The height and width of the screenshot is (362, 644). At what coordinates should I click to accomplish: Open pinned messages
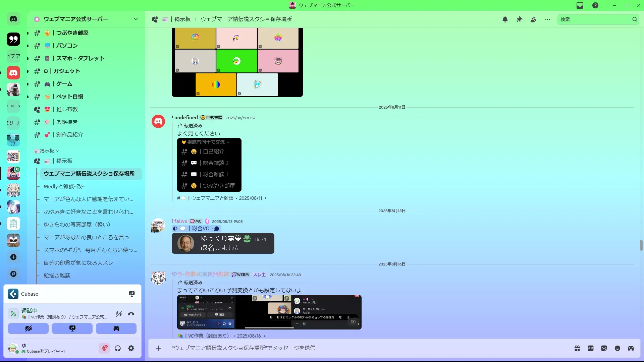[519, 19]
